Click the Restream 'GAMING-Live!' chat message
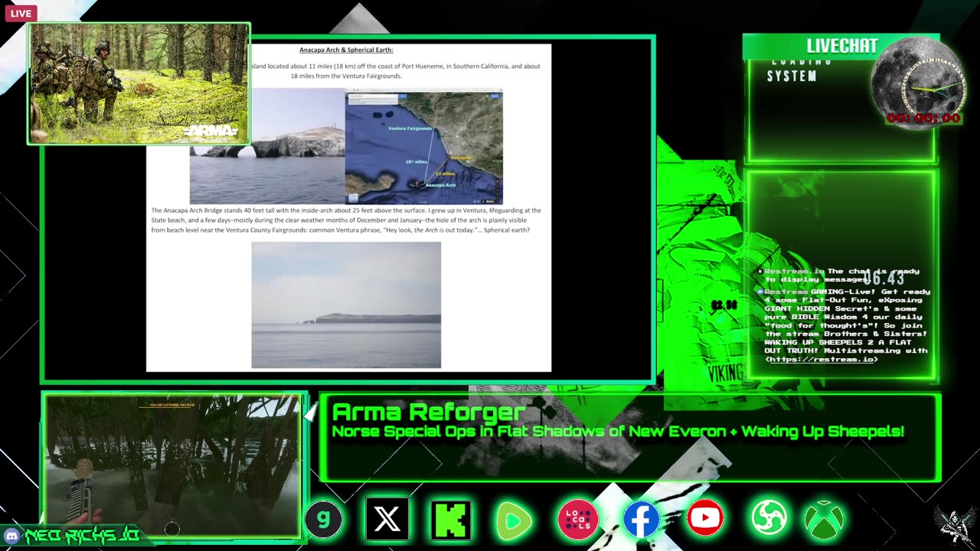980x551 pixels. [x=844, y=325]
